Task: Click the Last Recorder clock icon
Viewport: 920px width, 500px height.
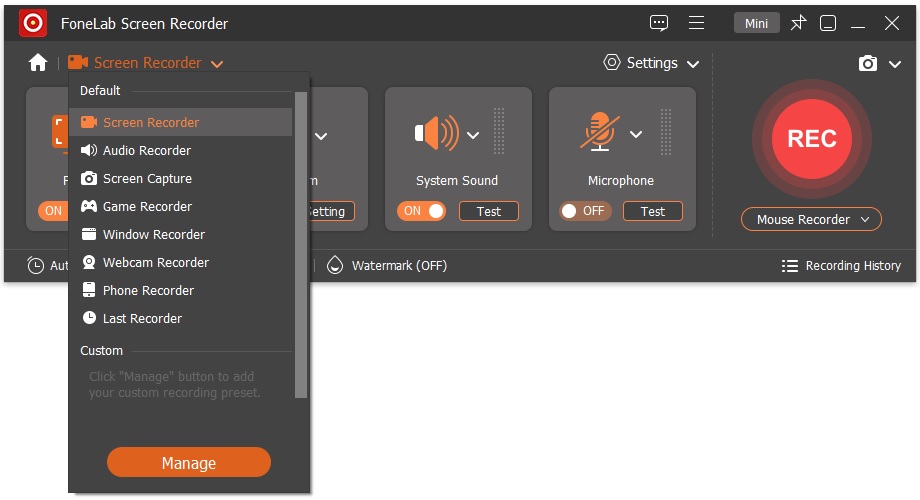Action: 89,318
